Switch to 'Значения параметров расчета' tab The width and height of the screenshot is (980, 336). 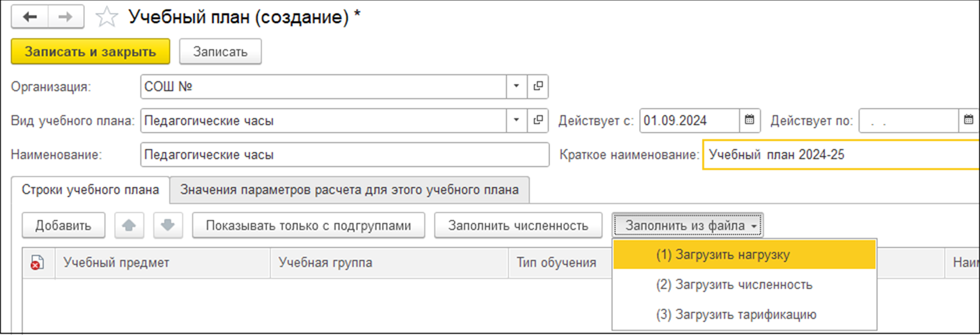point(349,190)
